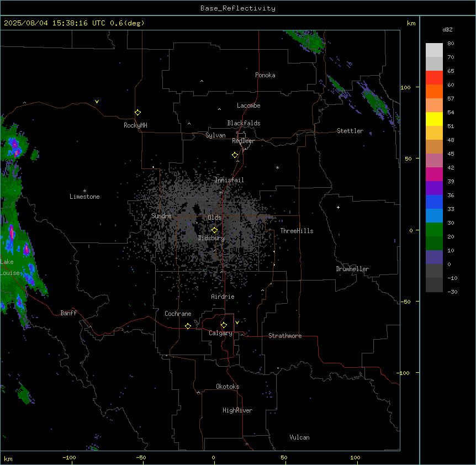This screenshot has height=465, width=476.
Task: Click the -50 tick on the bottom axis
Action: [141, 457]
